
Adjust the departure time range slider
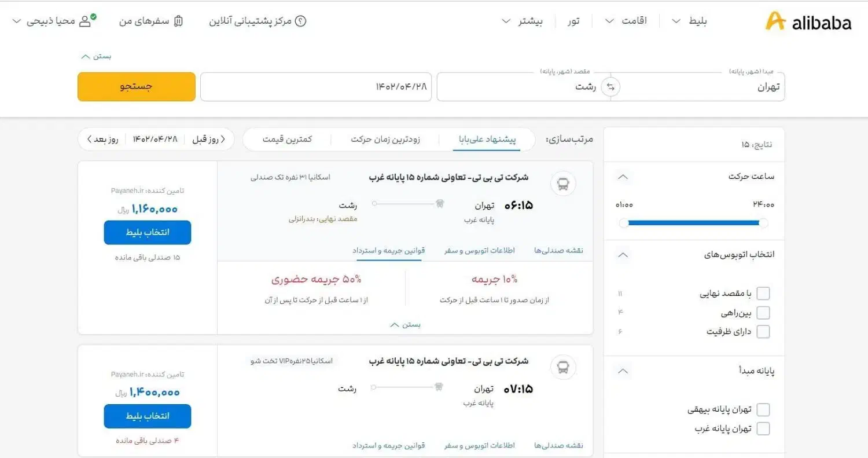(x=692, y=222)
